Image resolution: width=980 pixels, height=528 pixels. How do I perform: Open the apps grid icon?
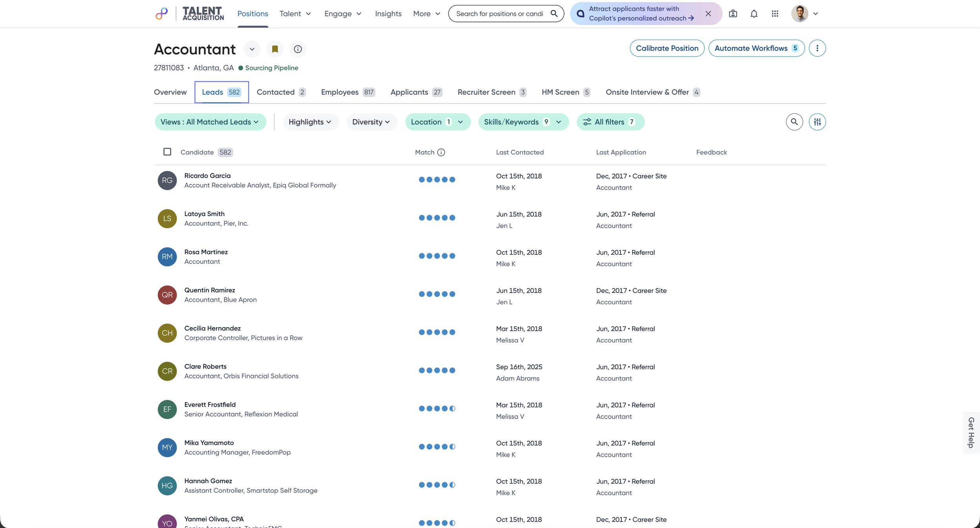coord(775,14)
